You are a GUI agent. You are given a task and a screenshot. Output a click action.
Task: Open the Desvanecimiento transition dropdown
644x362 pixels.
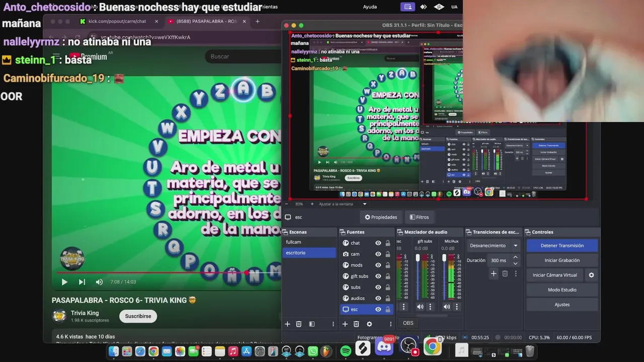tap(494, 245)
